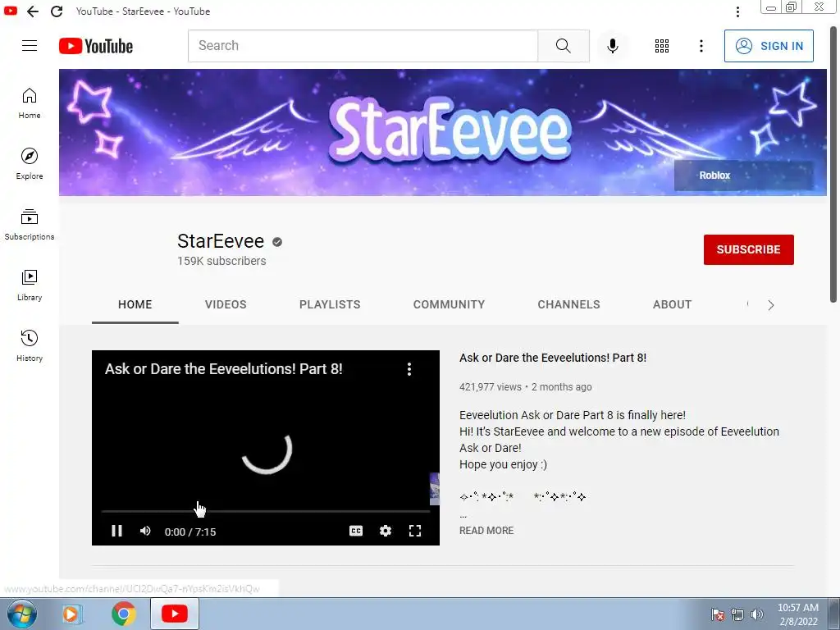Switch to the VIDEOS tab
This screenshot has width=840, height=630.
click(x=226, y=305)
